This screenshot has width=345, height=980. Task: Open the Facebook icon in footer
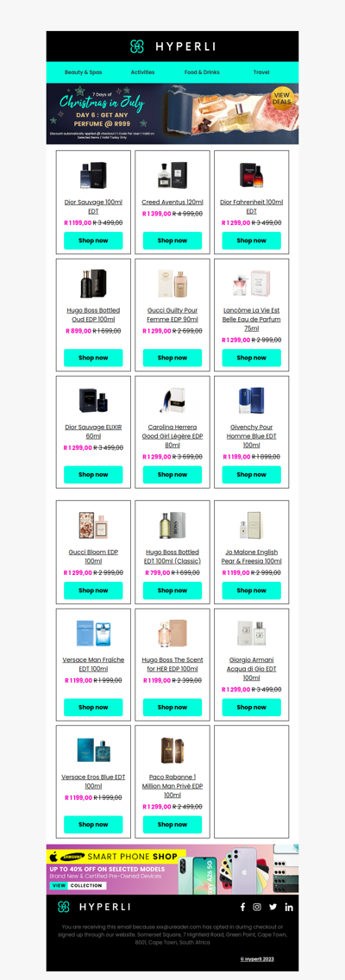coord(243,907)
